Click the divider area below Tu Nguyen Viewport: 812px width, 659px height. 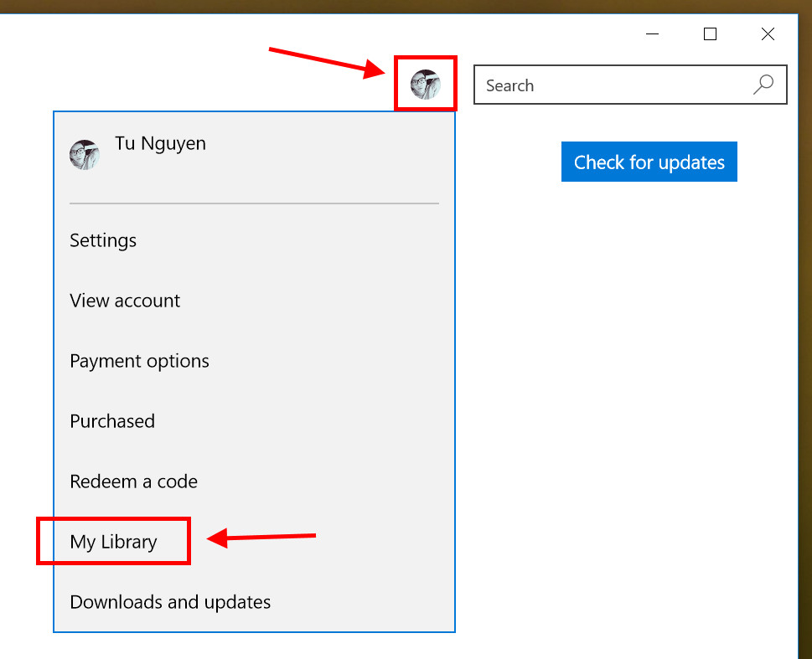click(254, 201)
